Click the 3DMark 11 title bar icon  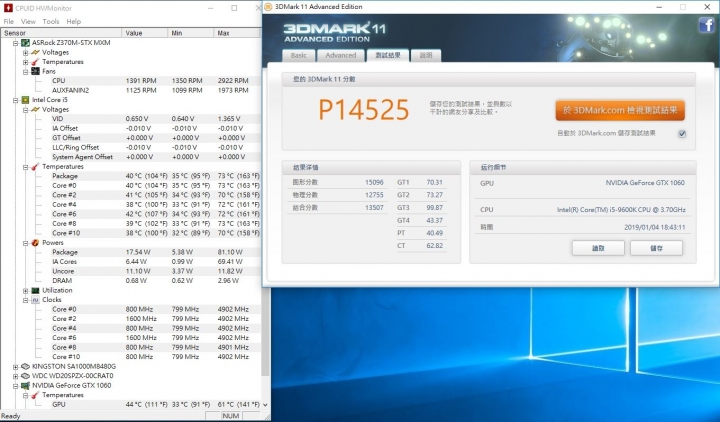[269, 6]
